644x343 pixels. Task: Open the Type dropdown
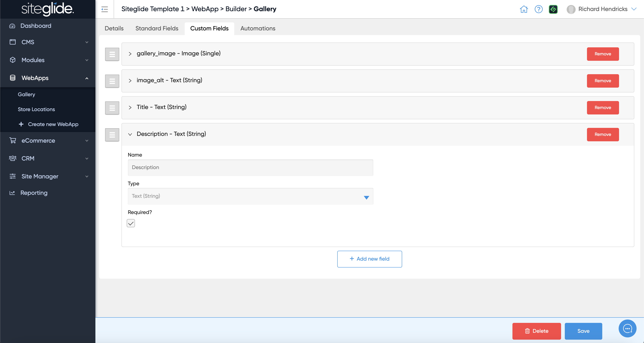pos(250,196)
